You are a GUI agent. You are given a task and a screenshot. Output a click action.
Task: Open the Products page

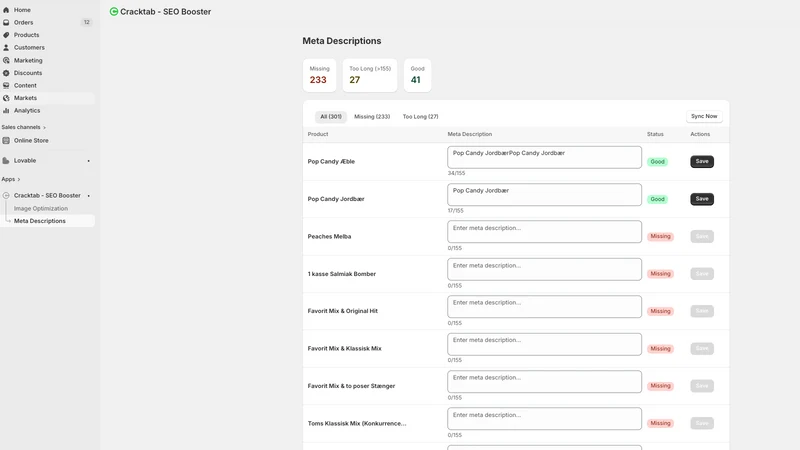click(x=27, y=35)
